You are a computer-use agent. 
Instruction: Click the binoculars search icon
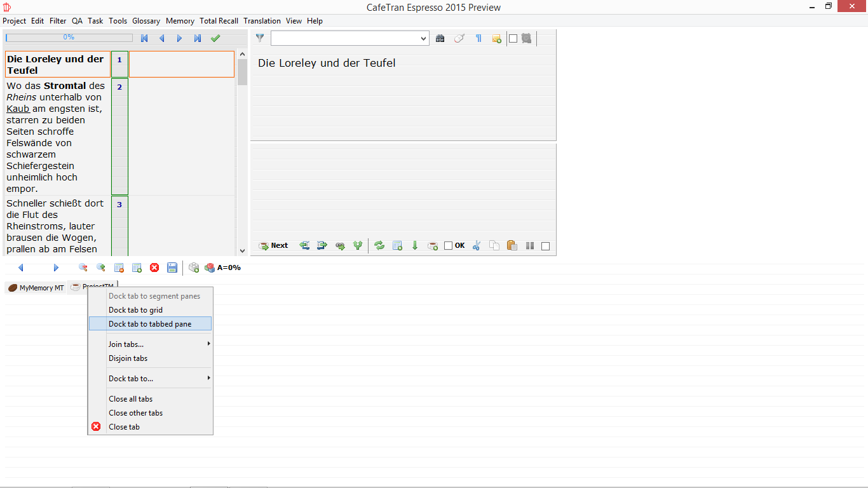pos(440,39)
